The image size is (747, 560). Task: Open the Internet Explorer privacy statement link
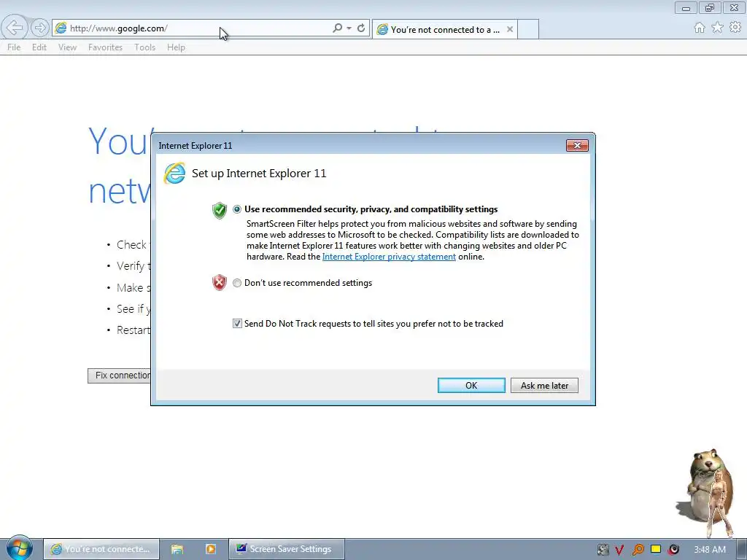pyautogui.click(x=389, y=257)
